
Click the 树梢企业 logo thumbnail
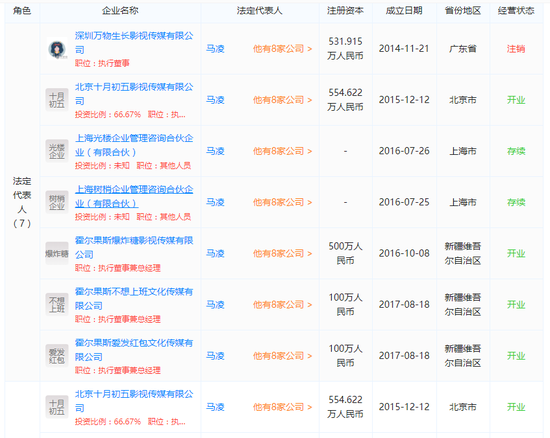pyautogui.click(x=57, y=202)
